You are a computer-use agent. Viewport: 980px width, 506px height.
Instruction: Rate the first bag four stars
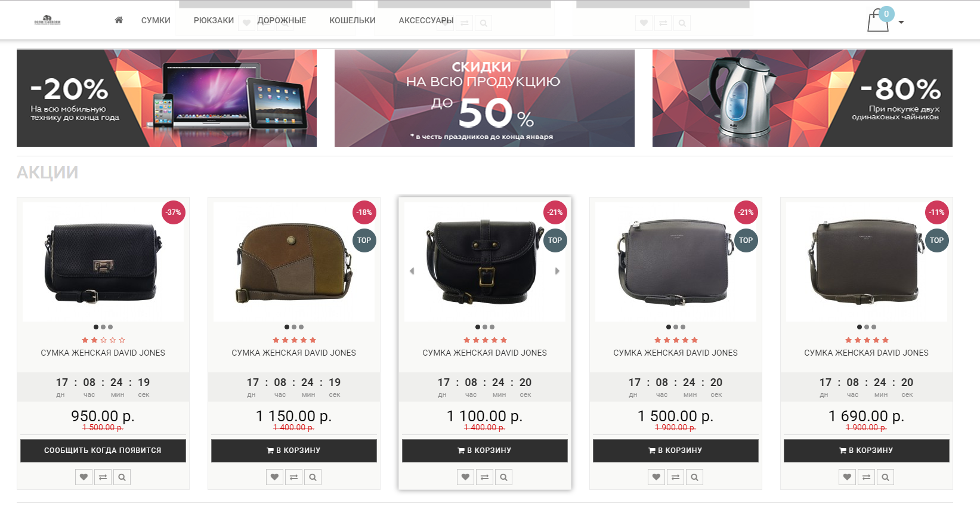point(113,340)
